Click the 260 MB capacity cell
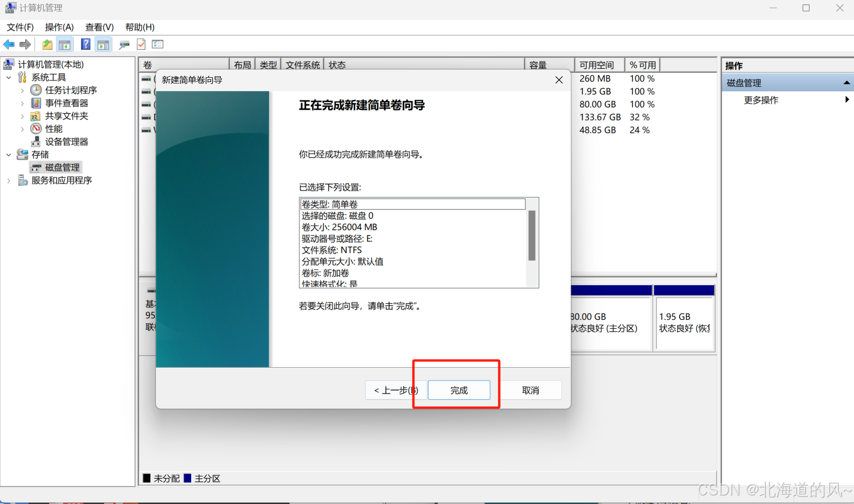The image size is (854, 504). (x=595, y=78)
